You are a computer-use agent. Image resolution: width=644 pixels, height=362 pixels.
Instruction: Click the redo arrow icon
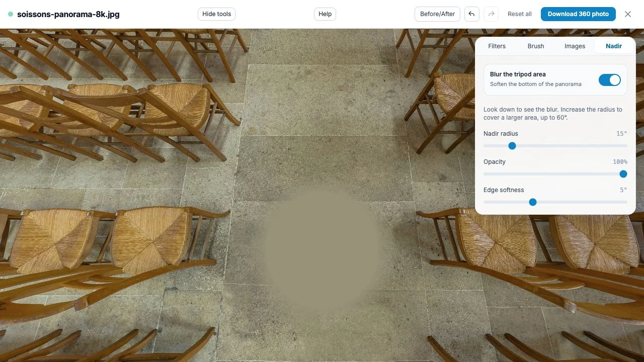pyautogui.click(x=491, y=14)
